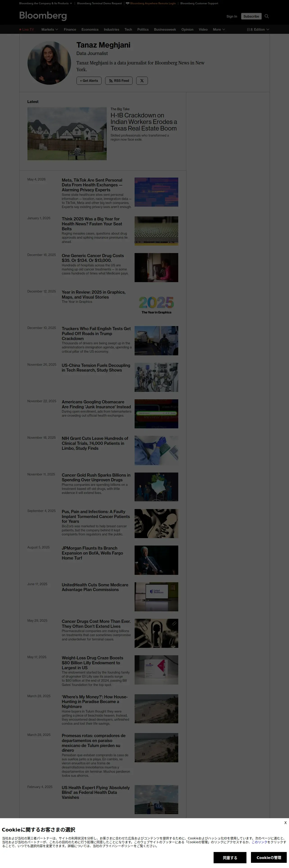Open Meta, TikTok health exchanges article
Image resolution: width=289 pixels, height=868 pixels.
click(x=92, y=185)
